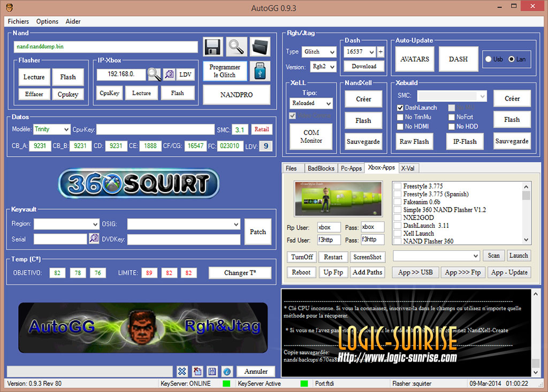The height and width of the screenshot is (392, 548).
Task: Click the AVATARS auto-update button
Action: (x=415, y=59)
